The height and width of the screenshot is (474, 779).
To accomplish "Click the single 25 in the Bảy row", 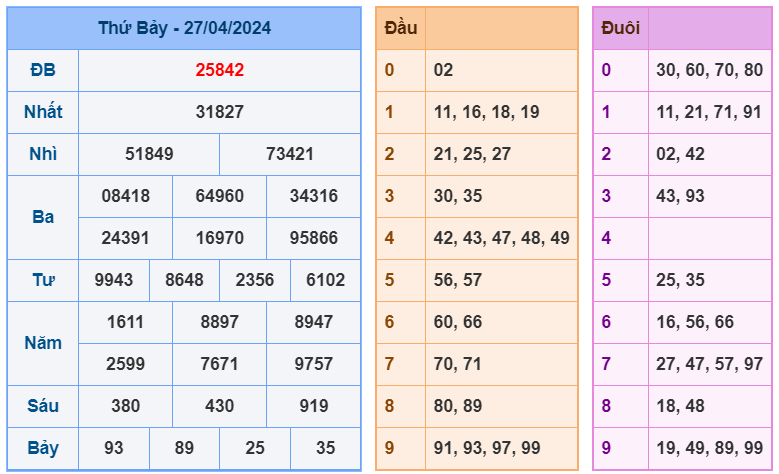I will (255, 448).
